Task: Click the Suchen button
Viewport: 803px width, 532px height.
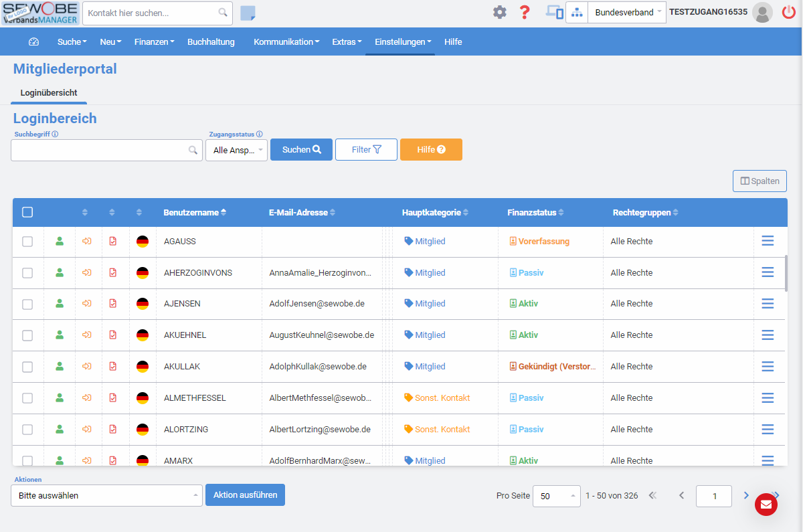Action: (301, 150)
